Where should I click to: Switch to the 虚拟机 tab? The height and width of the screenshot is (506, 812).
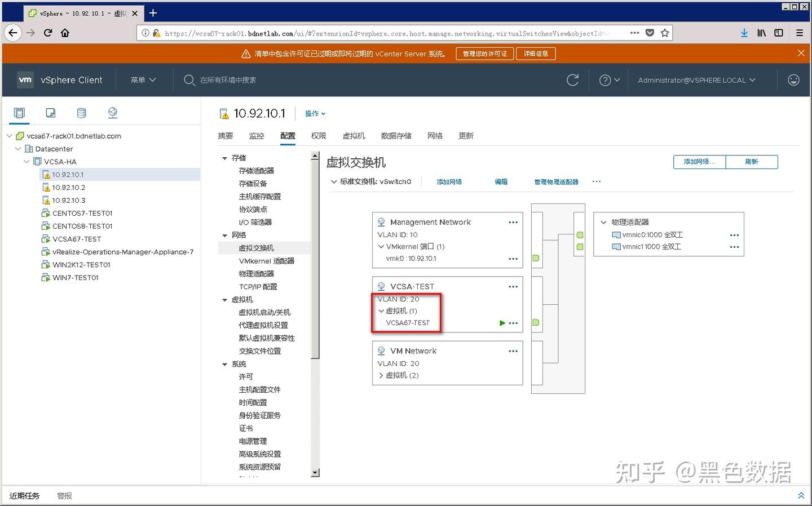(354, 136)
